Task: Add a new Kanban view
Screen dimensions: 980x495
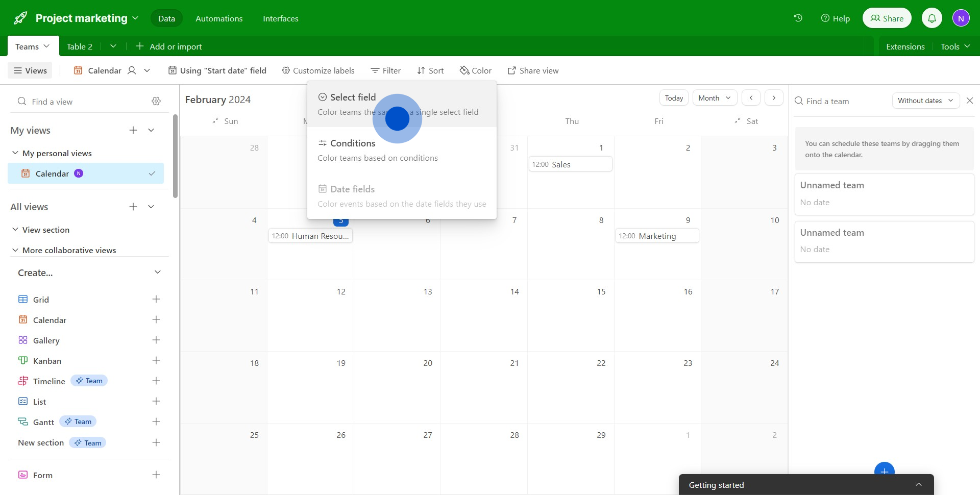Action: (x=156, y=361)
